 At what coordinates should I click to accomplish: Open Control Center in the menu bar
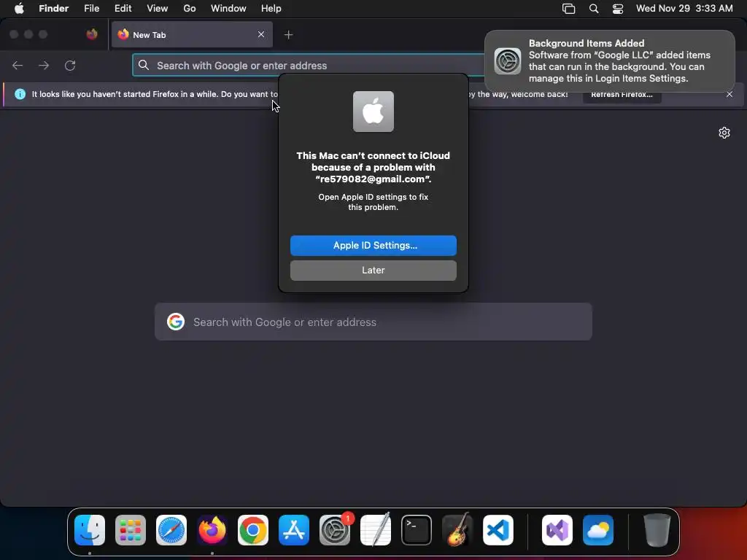point(618,9)
